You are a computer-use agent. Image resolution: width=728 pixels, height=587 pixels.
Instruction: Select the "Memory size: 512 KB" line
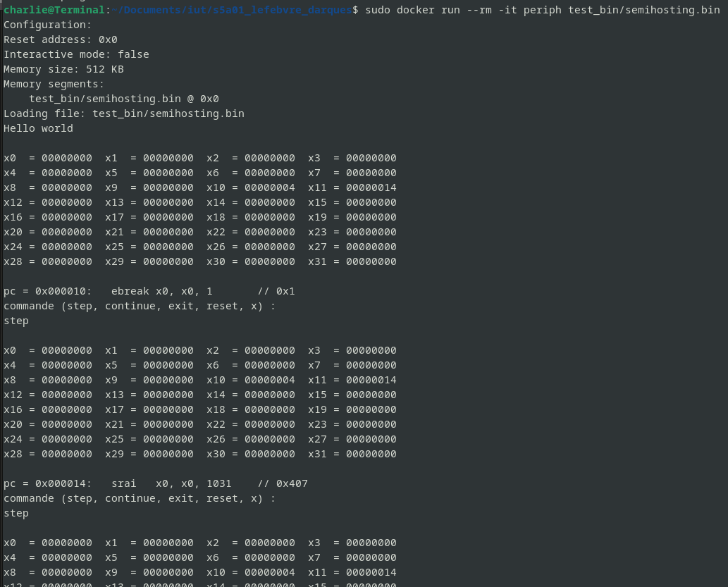point(63,69)
